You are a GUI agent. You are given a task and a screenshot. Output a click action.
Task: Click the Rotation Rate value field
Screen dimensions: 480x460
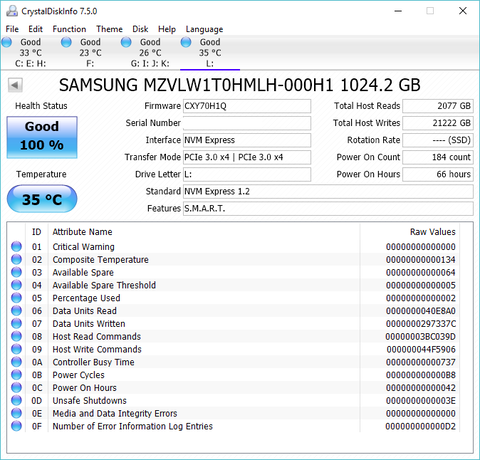(438, 140)
